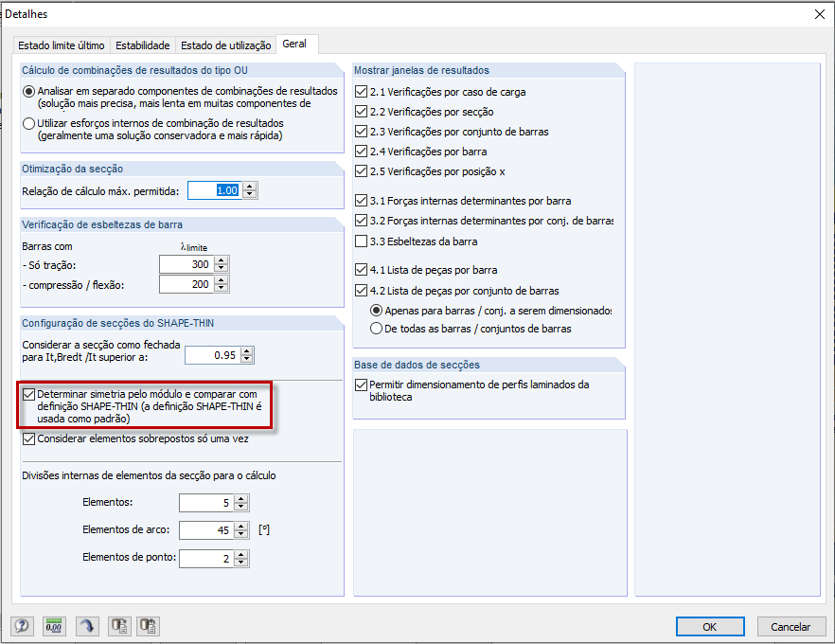Click save settings as default (cylinder with outgoing arrow)
This screenshot has width=835, height=644.
[119, 626]
